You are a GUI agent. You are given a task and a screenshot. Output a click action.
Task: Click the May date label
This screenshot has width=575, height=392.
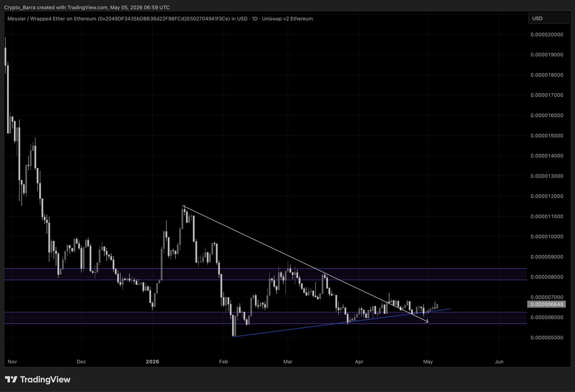click(x=428, y=362)
